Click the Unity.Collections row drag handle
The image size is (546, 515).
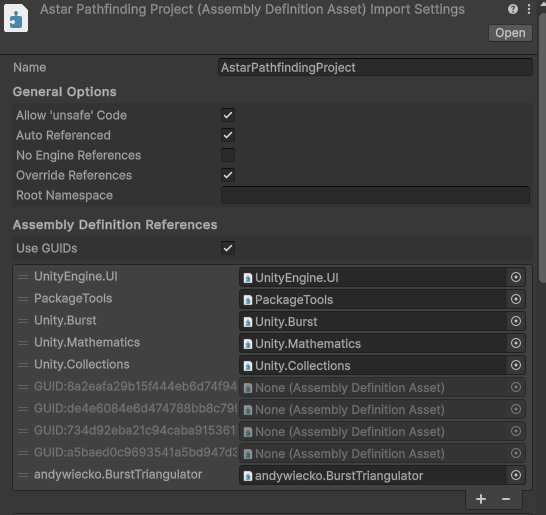tap(23, 365)
